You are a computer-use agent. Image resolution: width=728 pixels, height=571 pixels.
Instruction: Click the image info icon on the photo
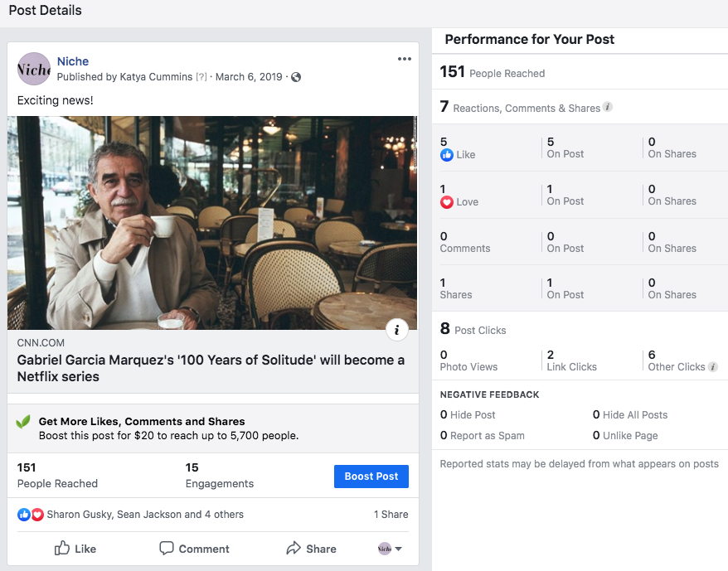coord(397,330)
